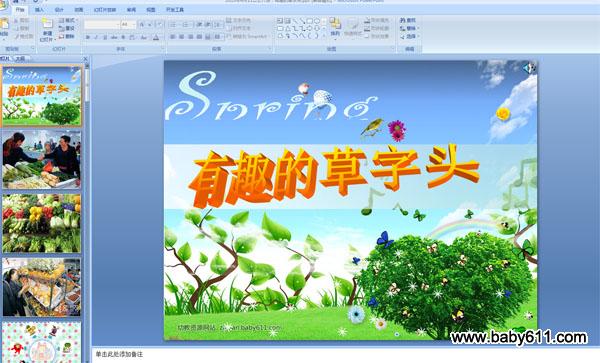This screenshot has height=363, width=600.
Task: Expand the Shapes gallery More arrow
Action: (x=324, y=36)
